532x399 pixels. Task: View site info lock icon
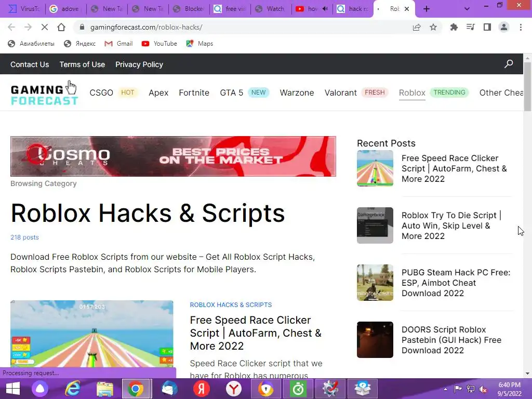click(82, 27)
